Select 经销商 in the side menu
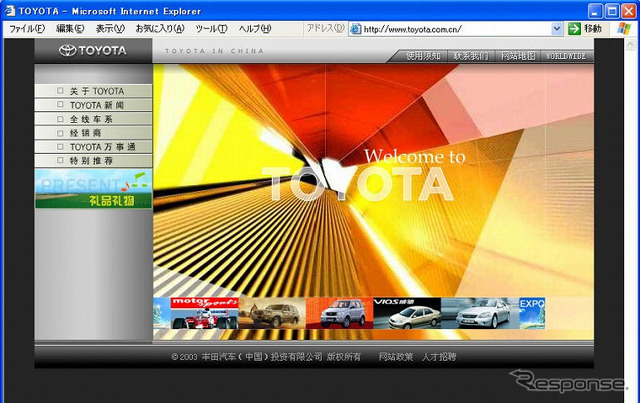This screenshot has width=640, height=403. [93, 133]
